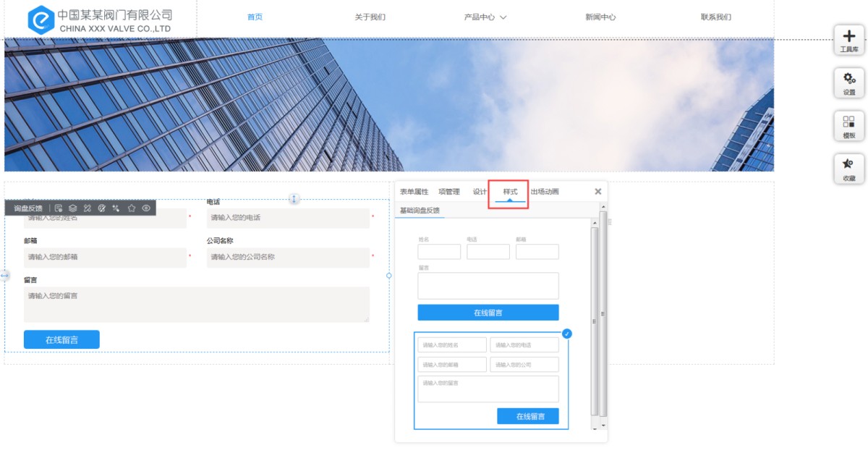Click the outer panel scroll down arrow
Viewport: 868px width, 453px height.
603,426
